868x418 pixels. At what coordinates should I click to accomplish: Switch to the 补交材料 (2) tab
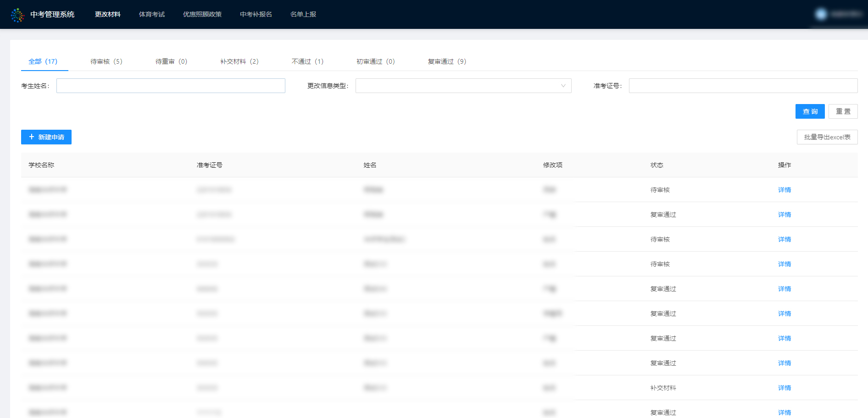click(x=239, y=61)
